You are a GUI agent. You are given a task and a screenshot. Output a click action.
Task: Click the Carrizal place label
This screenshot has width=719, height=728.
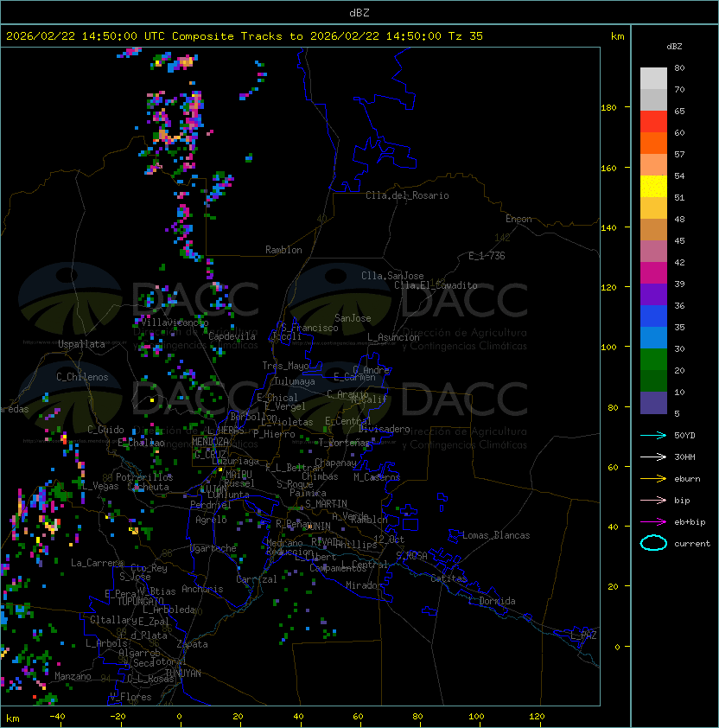pyautogui.click(x=257, y=579)
